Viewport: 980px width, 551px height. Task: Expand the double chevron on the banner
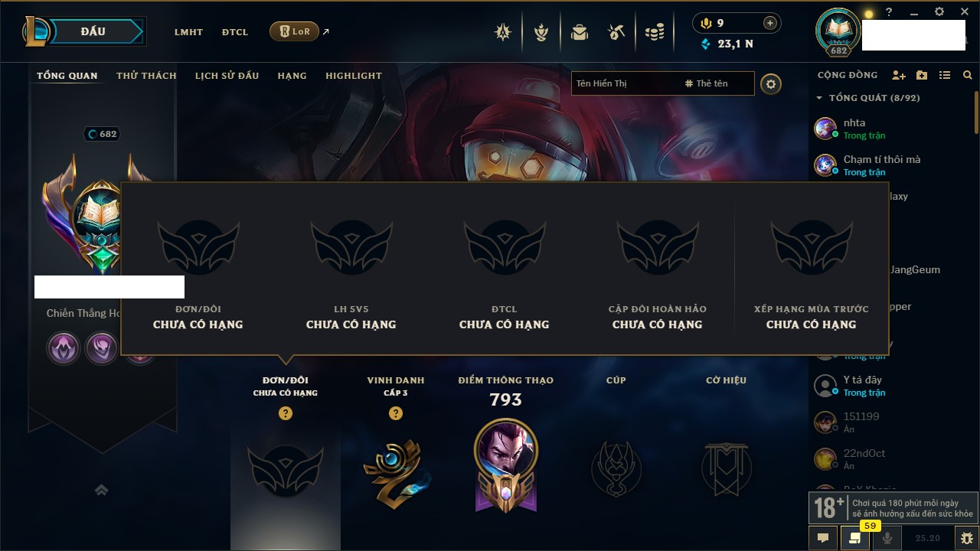point(101,490)
